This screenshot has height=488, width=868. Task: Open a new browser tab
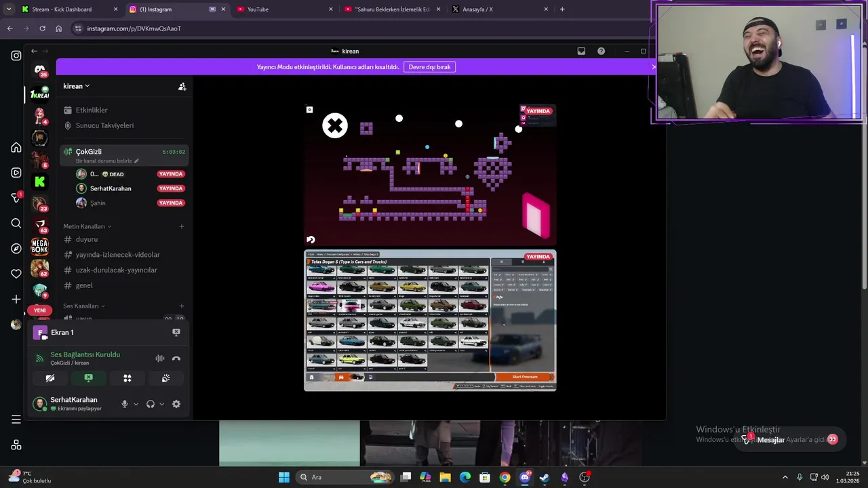click(x=562, y=9)
